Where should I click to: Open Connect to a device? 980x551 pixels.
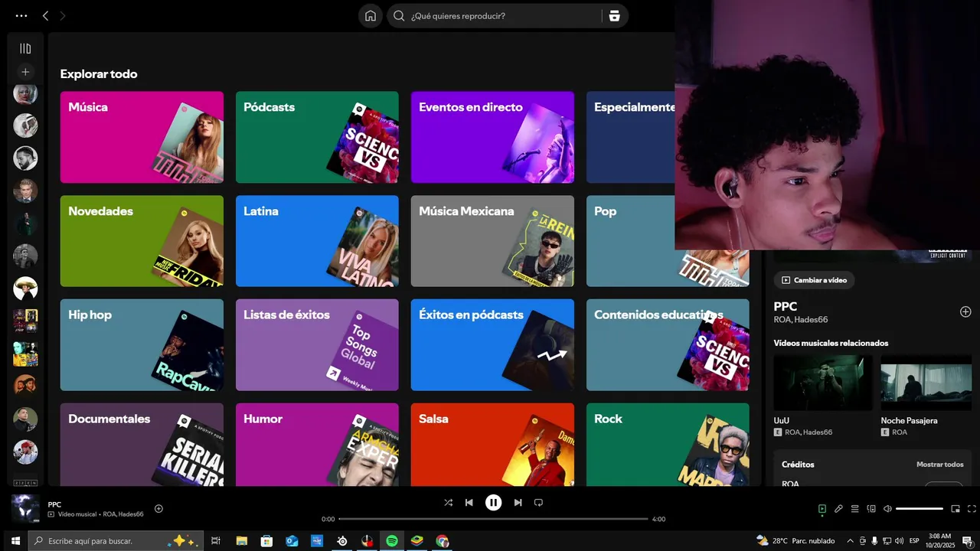point(871,508)
